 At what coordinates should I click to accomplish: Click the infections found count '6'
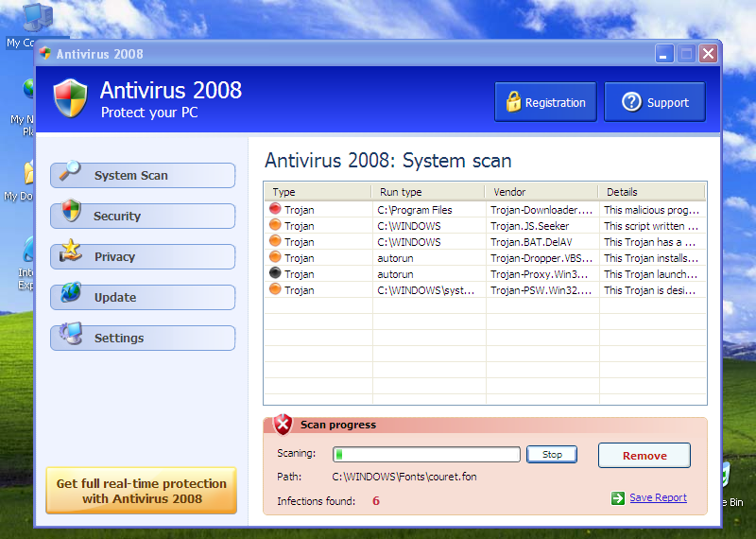376,501
